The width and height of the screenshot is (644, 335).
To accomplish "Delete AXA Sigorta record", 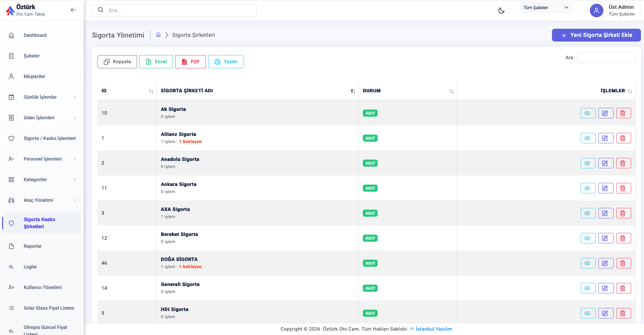I will coord(623,213).
